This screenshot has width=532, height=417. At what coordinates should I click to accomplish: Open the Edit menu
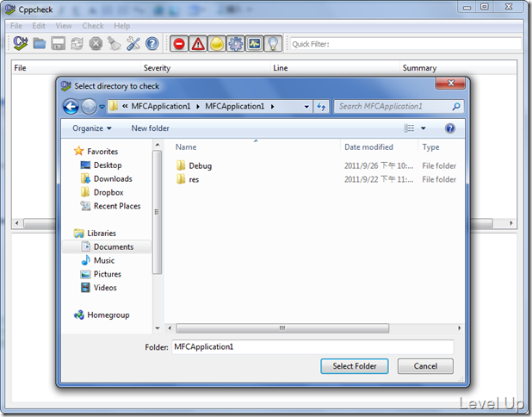[x=39, y=26]
